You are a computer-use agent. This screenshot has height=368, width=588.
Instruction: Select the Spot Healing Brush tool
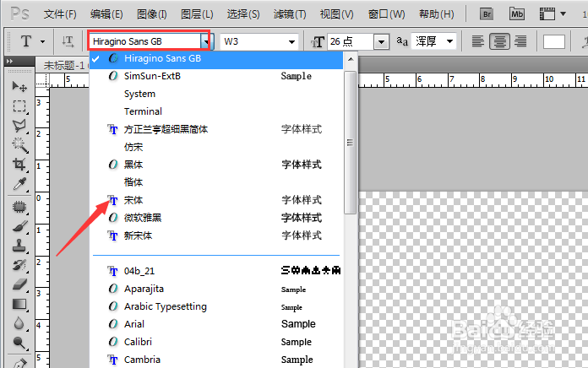19,207
